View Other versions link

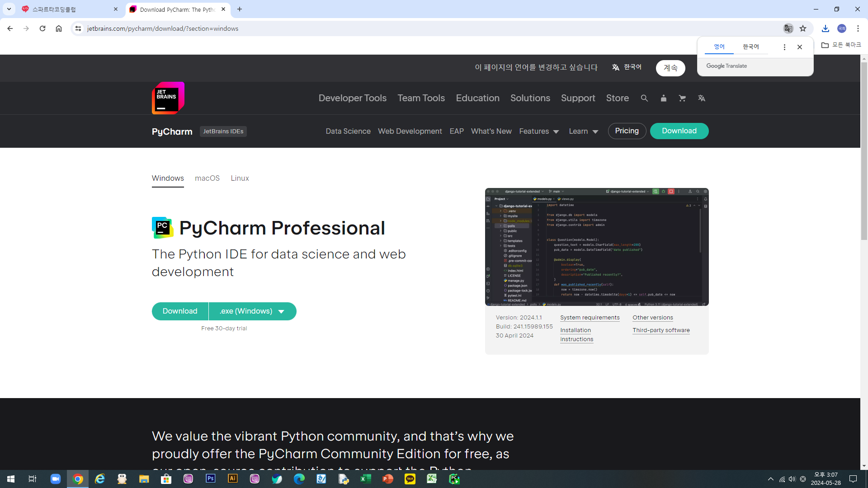[x=653, y=318]
